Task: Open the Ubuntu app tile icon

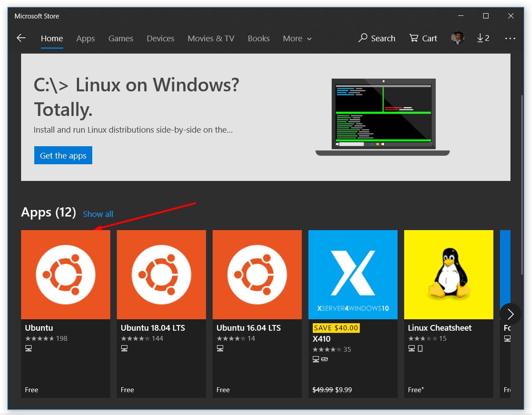Action: pyautogui.click(x=65, y=274)
